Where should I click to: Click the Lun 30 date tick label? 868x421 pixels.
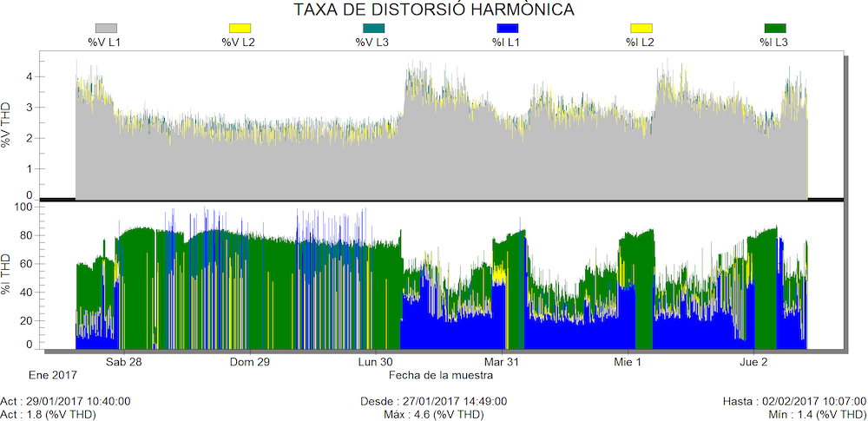coord(376,362)
